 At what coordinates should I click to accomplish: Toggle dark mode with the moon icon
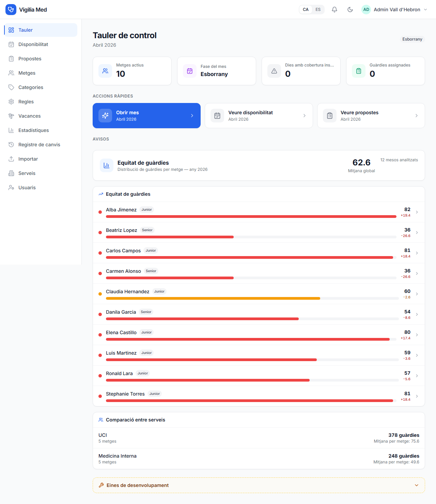pyautogui.click(x=350, y=9)
